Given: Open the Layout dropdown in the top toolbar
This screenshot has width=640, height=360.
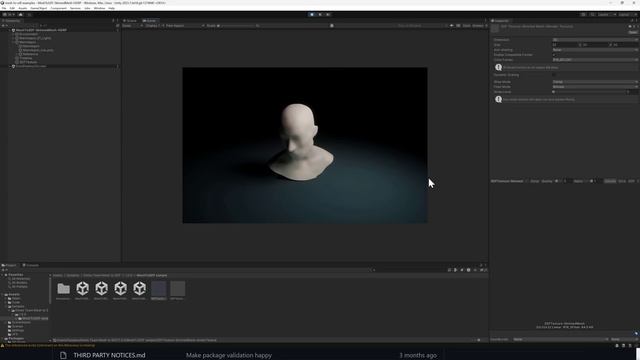Looking at the screenshot, I should (627, 14).
